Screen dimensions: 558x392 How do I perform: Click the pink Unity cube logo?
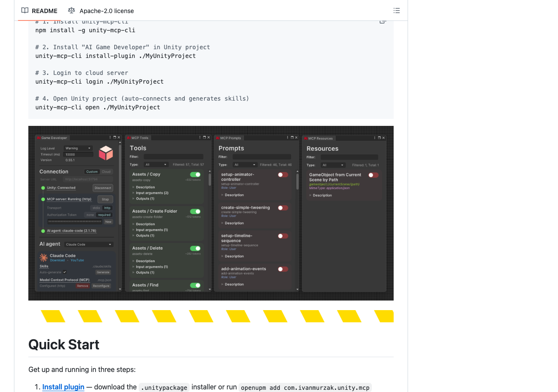pyautogui.click(x=106, y=153)
